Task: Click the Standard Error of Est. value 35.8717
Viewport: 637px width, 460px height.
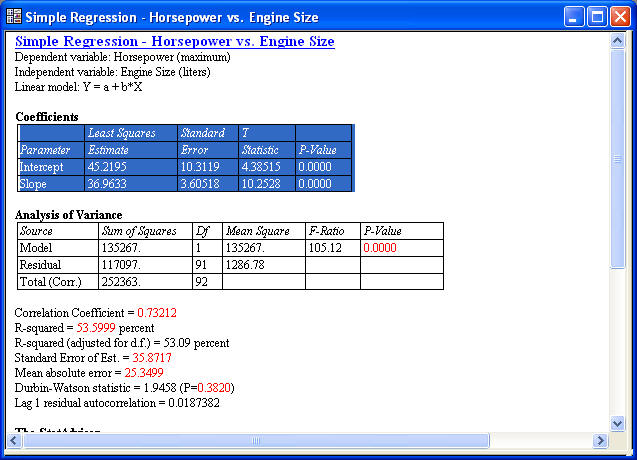Action: pos(152,358)
